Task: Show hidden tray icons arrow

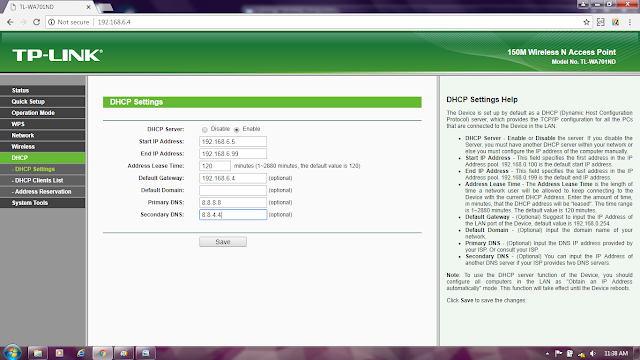Action: pyautogui.click(x=547, y=353)
